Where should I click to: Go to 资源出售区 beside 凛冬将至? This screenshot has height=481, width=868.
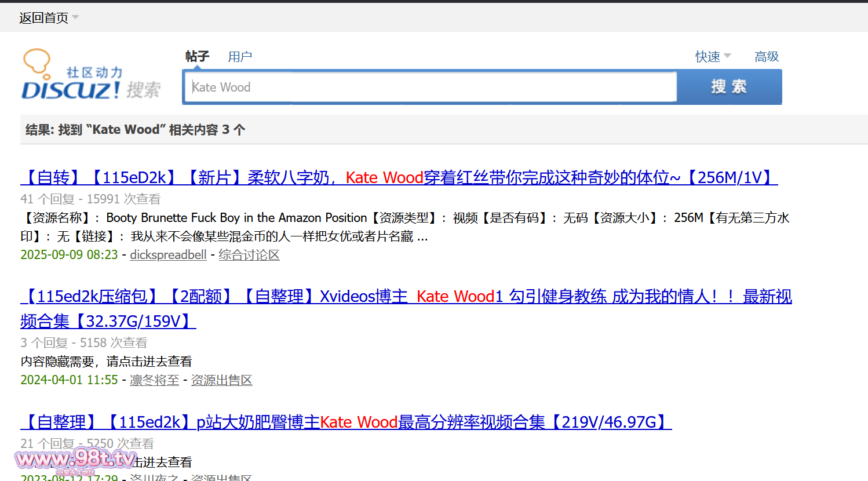click(x=221, y=380)
